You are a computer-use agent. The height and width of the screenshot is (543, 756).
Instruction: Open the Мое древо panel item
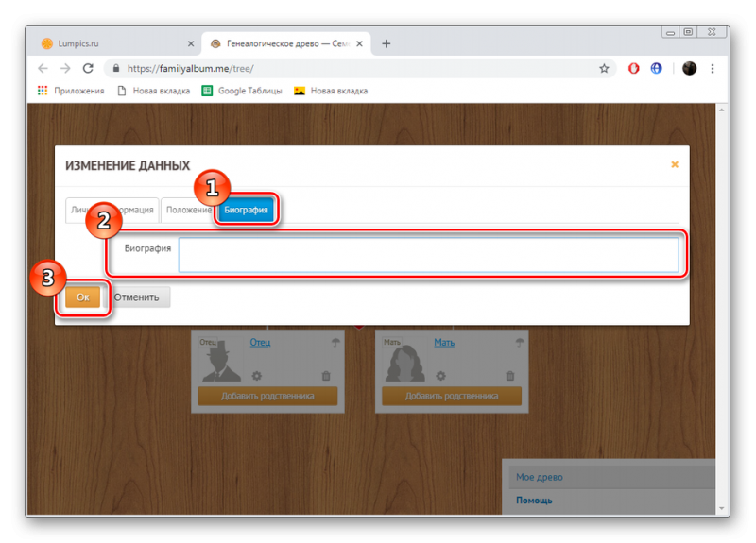(x=539, y=477)
